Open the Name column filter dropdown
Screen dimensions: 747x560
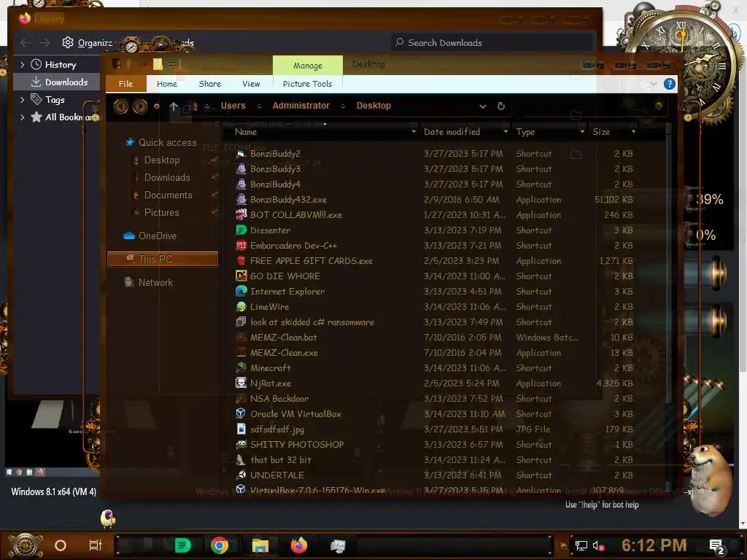coord(414,132)
